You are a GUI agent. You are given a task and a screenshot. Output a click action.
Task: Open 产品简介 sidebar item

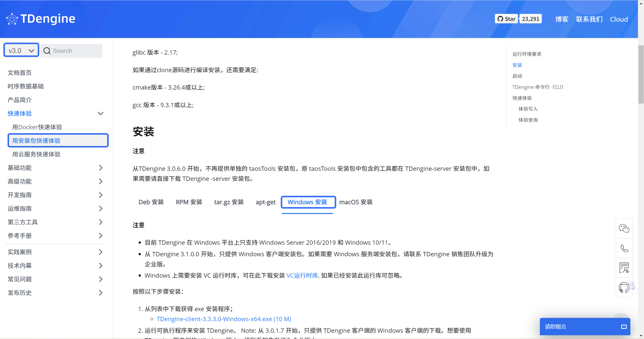(20, 100)
